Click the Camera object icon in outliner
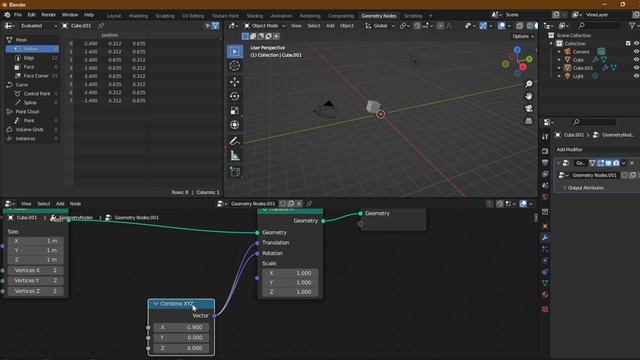 [x=567, y=51]
